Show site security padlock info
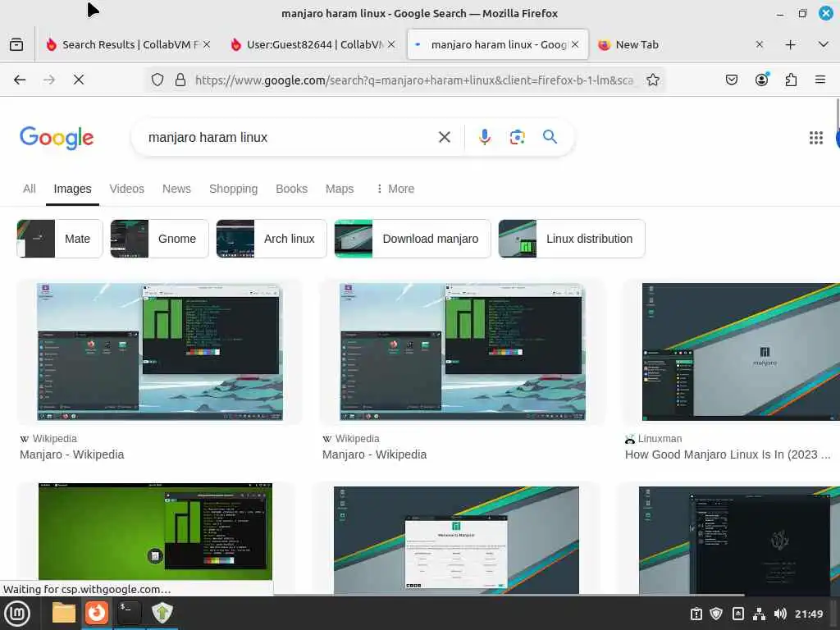Viewport: 840px width, 630px height. [180, 80]
